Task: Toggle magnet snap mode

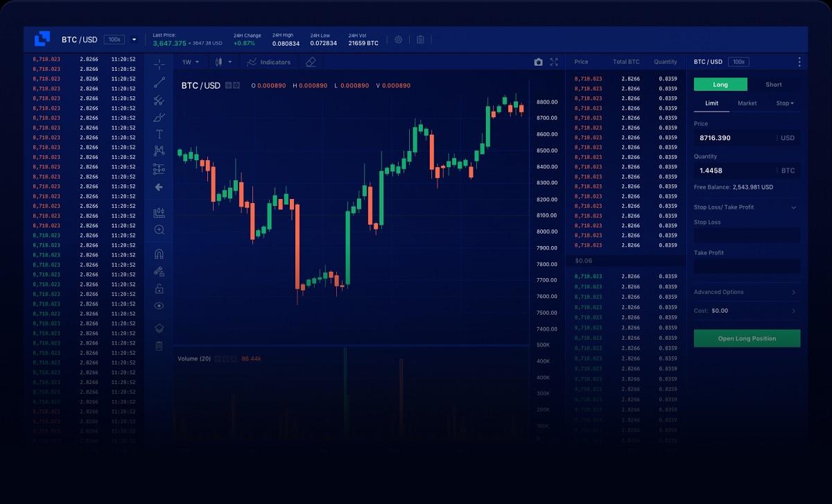Action: click(x=159, y=254)
